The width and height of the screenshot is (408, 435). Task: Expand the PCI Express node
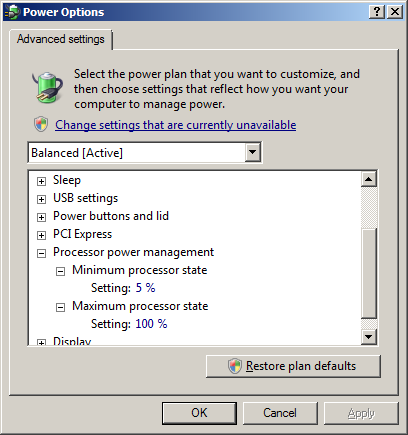(41, 235)
